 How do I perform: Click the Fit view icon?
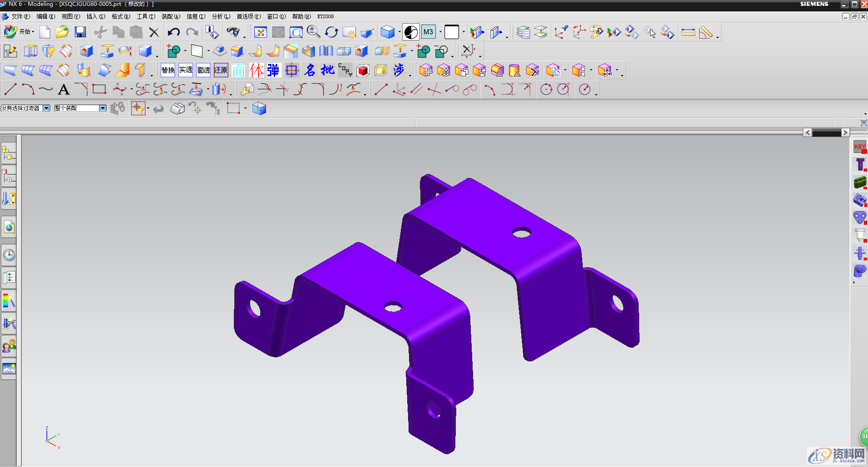[260, 32]
